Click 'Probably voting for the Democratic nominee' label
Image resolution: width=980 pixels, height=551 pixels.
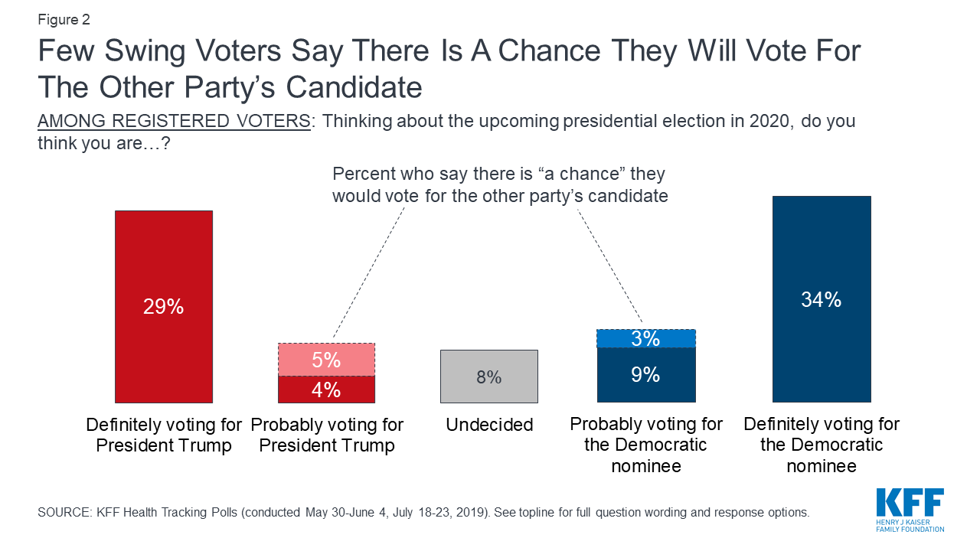646,445
